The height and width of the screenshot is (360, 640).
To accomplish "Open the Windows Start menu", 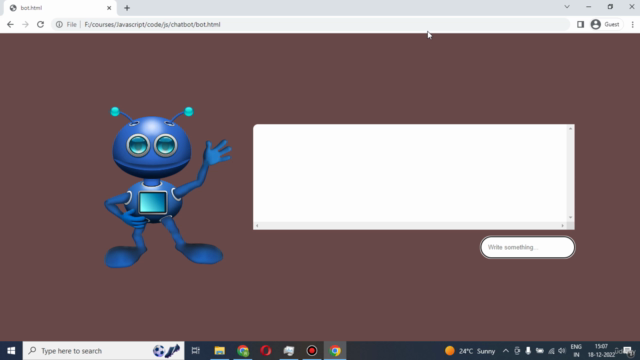I will (11, 351).
